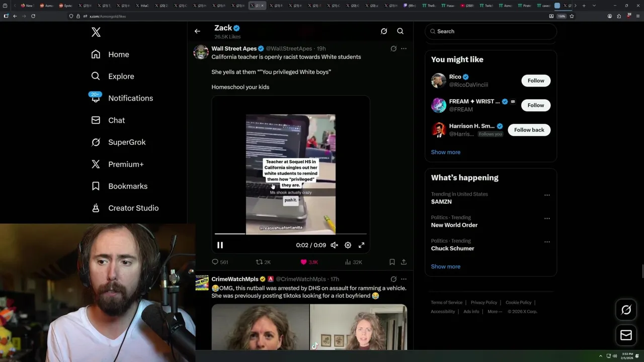The image size is (644, 362).
Task: Share the Wall Street Apes post
Action: coord(404,262)
